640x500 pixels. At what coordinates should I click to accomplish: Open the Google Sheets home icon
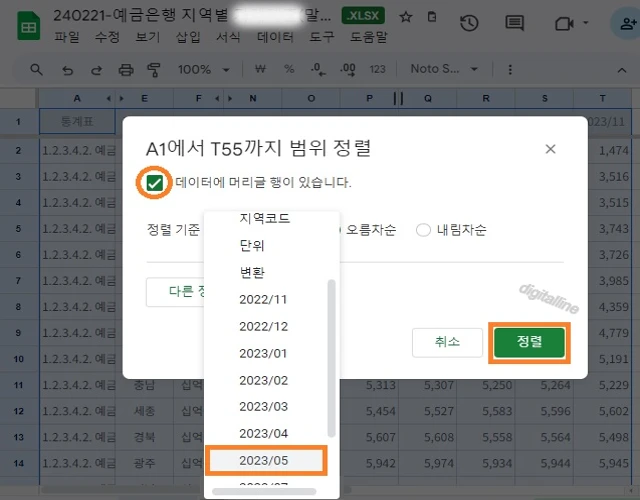click(x=29, y=26)
